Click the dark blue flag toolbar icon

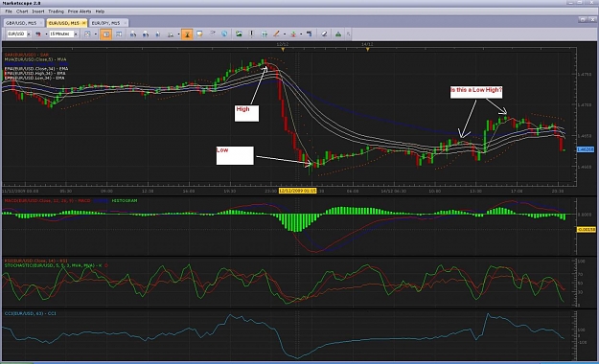point(309,34)
